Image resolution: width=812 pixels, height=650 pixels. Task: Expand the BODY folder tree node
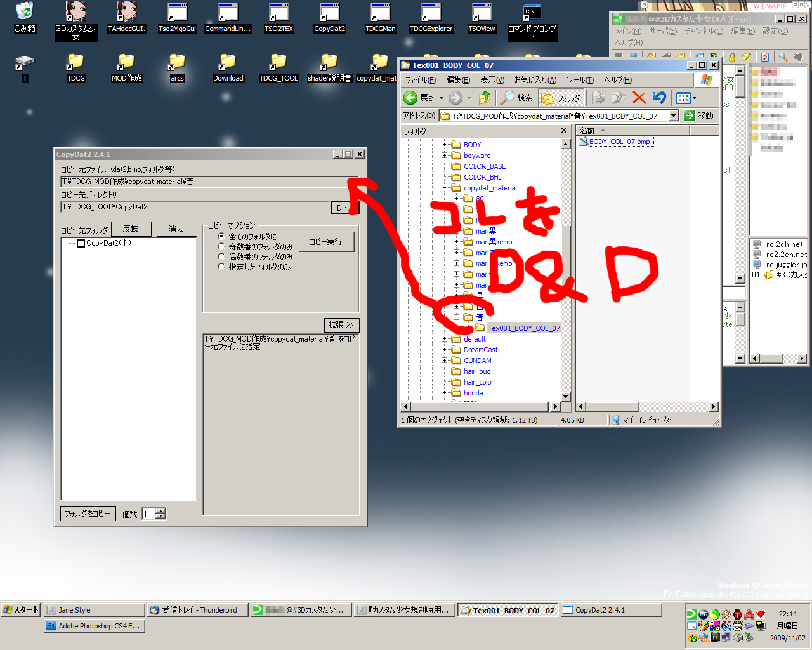tap(445, 145)
